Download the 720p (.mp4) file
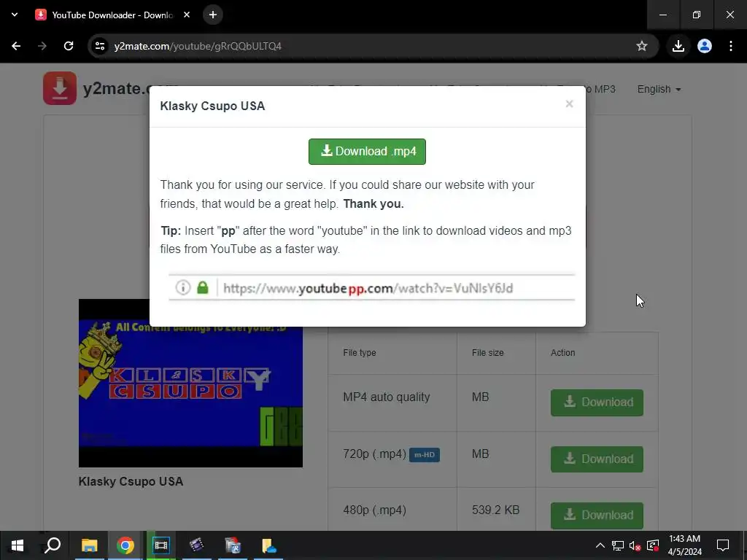This screenshot has height=560, width=747. pos(597,459)
